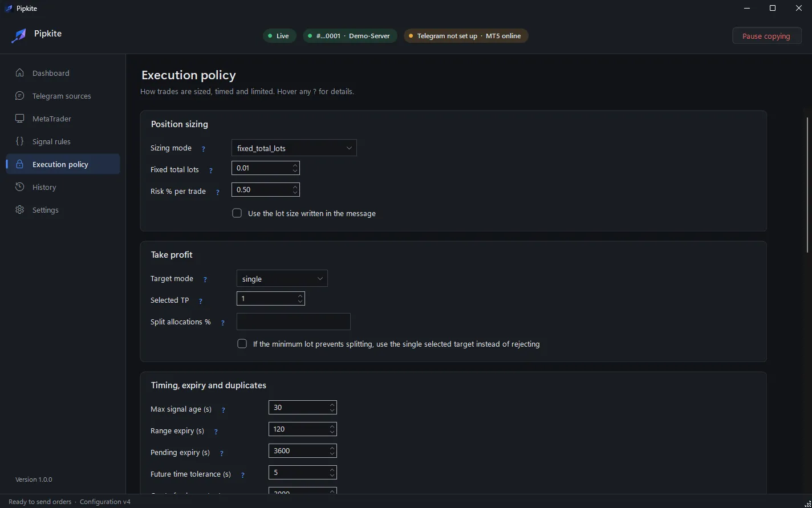Viewport: 812px width, 508px height.
Task: Click 'Configuration v4' in status bar
Action: point(105,502)
